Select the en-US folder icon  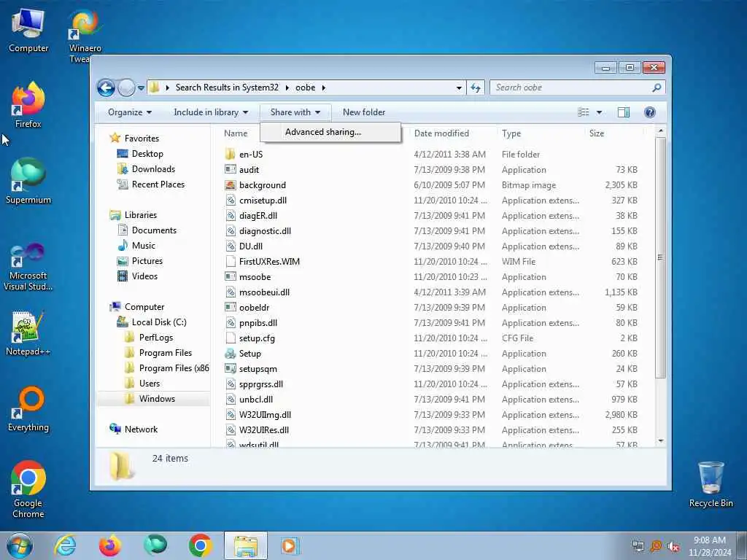pyautogui.click(x=230, y=155)
